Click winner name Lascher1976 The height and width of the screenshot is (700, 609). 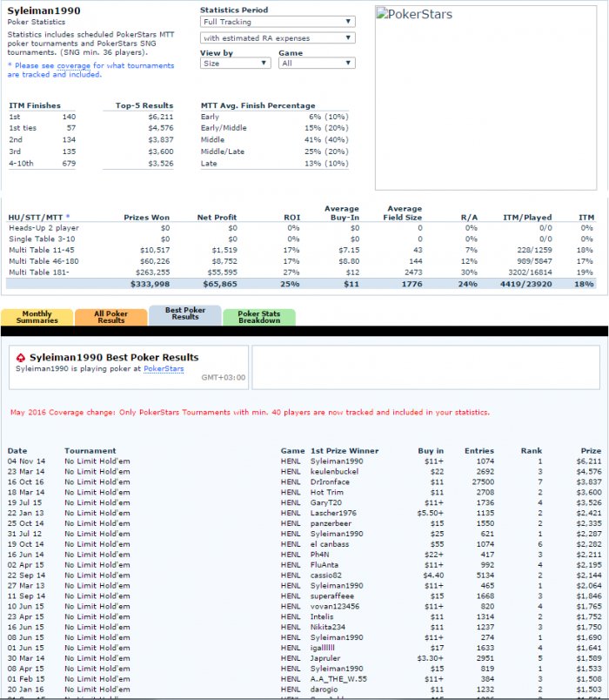coord(333,513)
